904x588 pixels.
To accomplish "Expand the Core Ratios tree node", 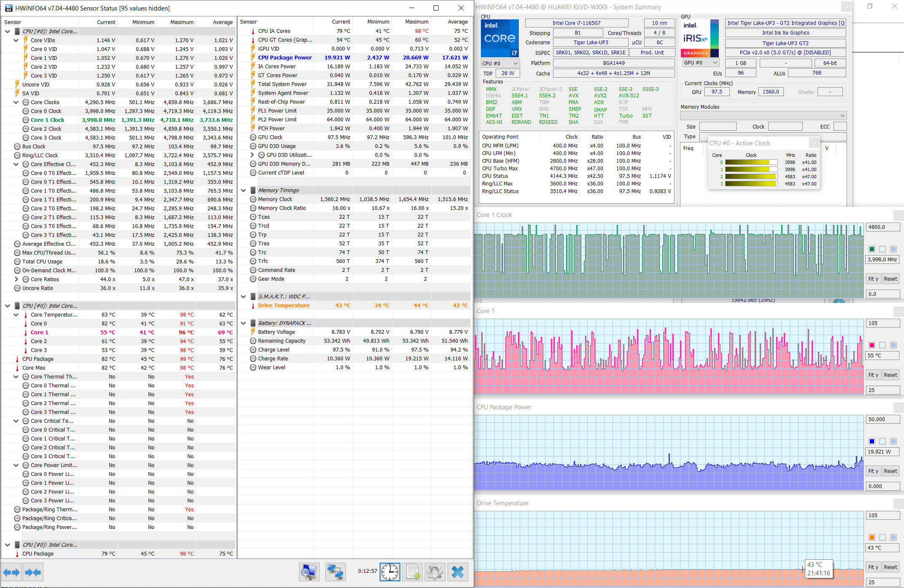I will [16, 279].
